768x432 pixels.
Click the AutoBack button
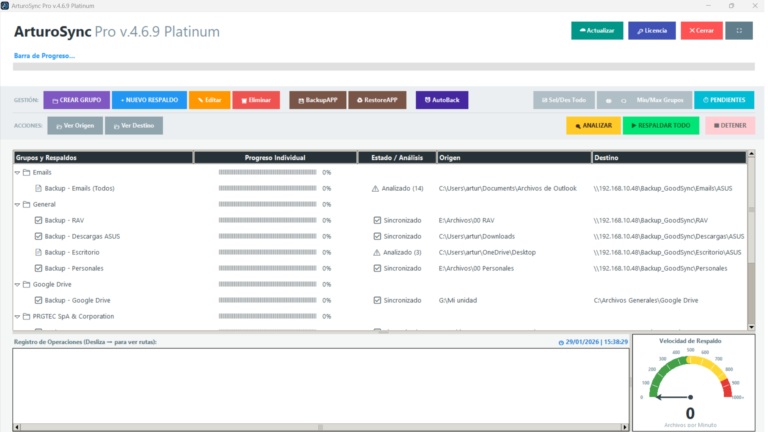pyautogui.click(x=441, y=100)
